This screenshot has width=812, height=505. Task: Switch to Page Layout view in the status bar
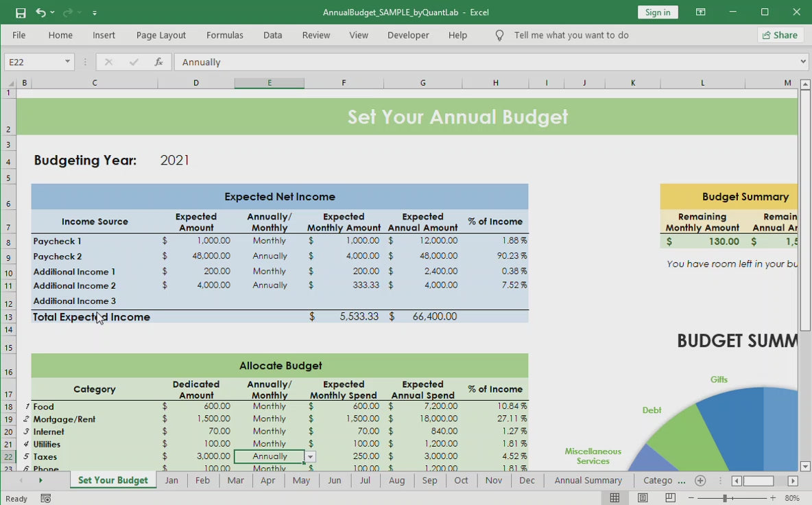tap(643, 498)
